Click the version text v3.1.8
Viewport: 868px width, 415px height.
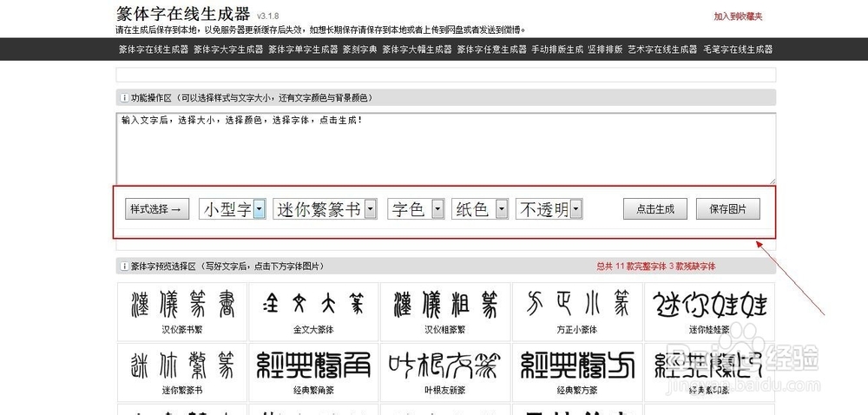click(268, 16)
